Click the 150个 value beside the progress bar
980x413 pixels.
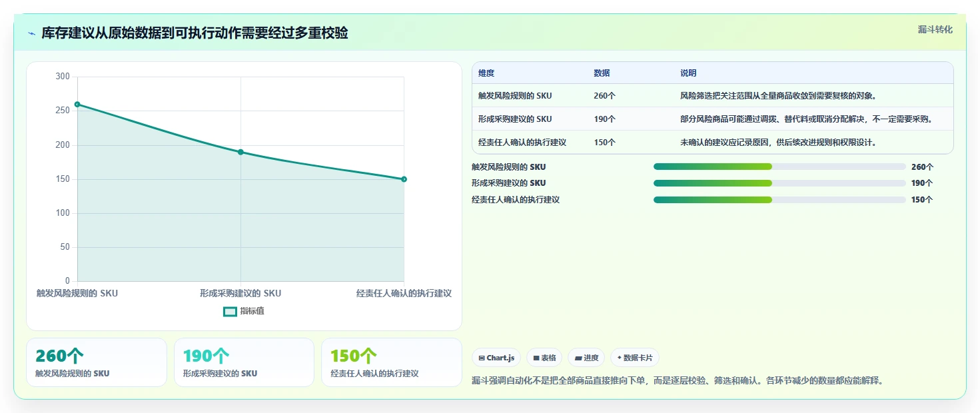(x=923, y=200)
